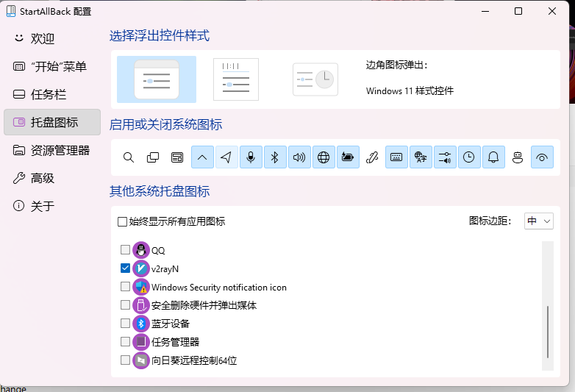The height and width of the screenshot is (392, 575).
Task: Toggle the Quick settings sliders icon
Action: 445,157
